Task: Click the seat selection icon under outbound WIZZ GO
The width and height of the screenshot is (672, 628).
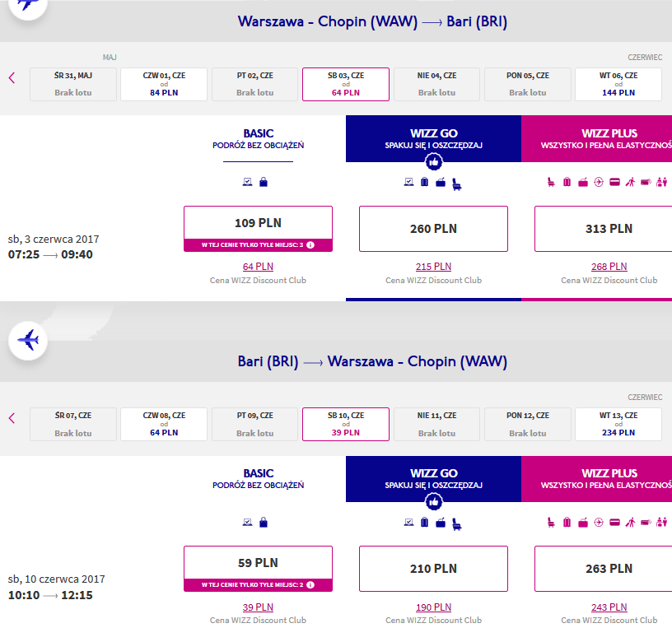Action: point(457,184)
